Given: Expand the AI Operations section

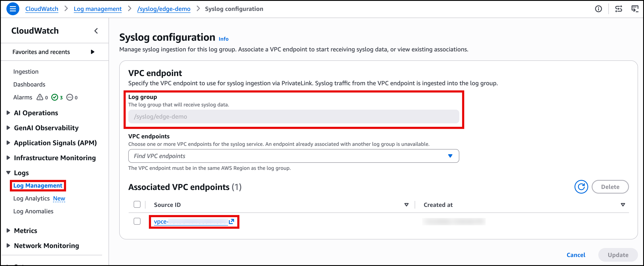Looking at the screenshot, I should tap(8, 113).
